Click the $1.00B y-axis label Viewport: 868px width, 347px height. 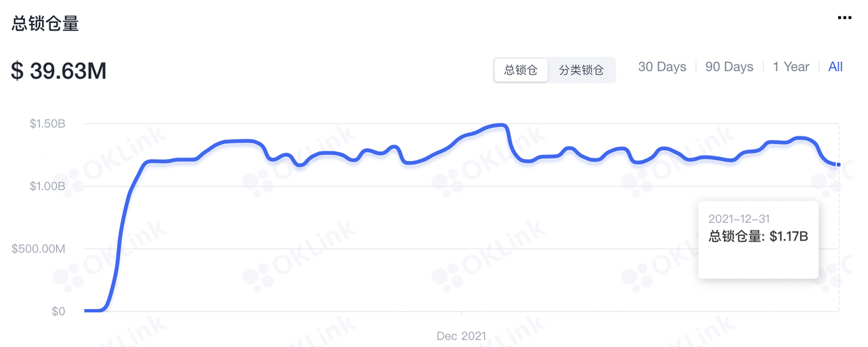[47, 186]
